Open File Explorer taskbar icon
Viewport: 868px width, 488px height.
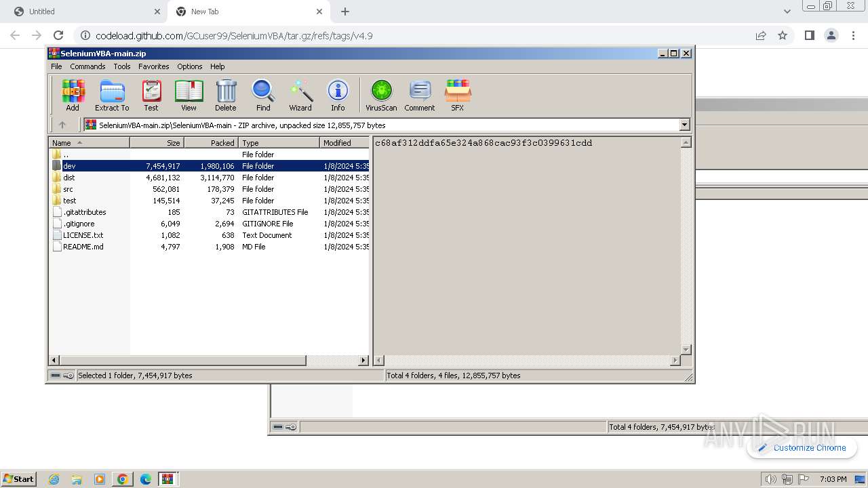pos(77,479)
